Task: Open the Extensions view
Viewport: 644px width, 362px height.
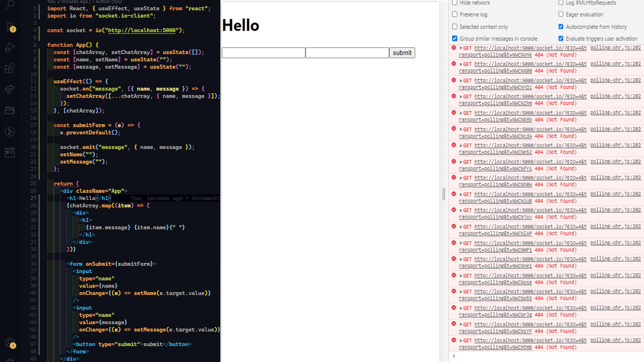Action: [x=10, y=68]
